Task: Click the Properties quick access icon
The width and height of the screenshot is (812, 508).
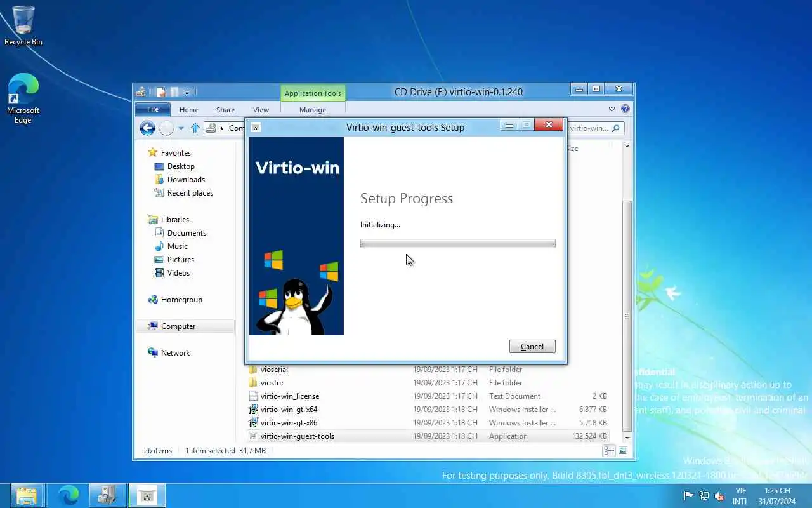Action: point(162,92)
